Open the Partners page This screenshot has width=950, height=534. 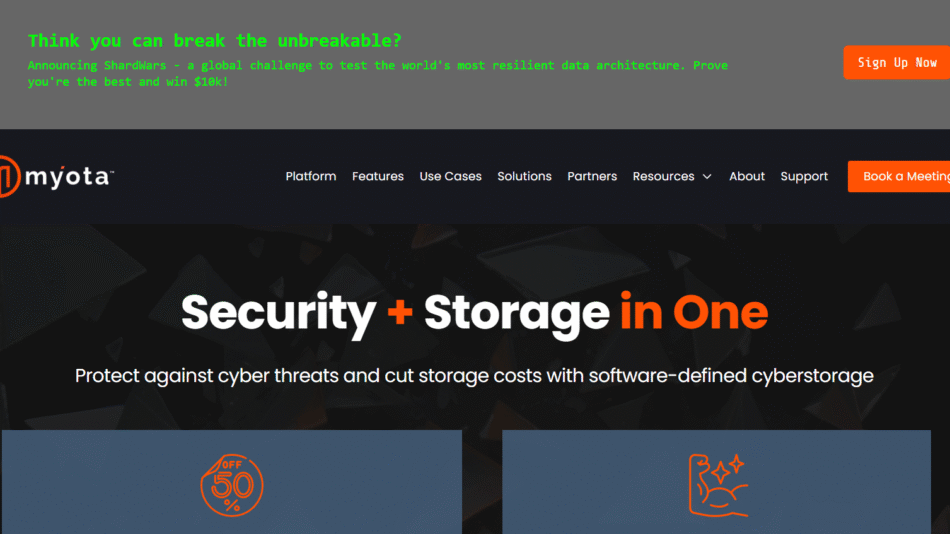(x=592, y=176)
